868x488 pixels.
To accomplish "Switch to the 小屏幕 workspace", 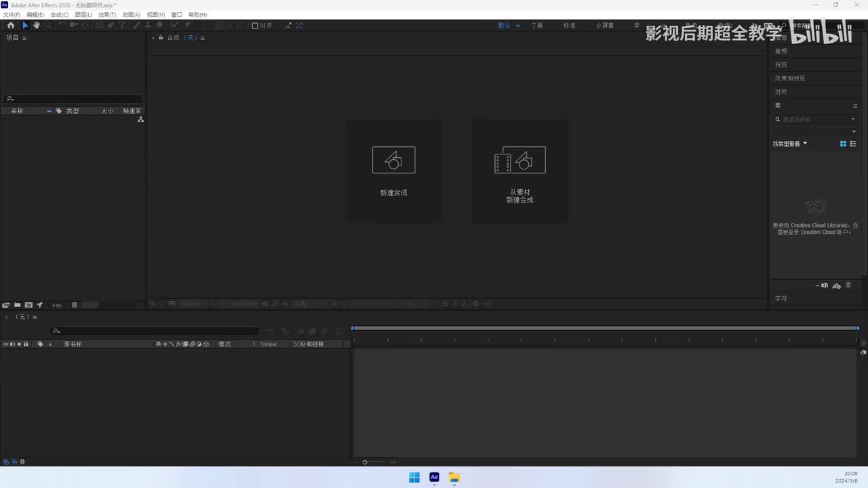I will click(x=605, y=25).
